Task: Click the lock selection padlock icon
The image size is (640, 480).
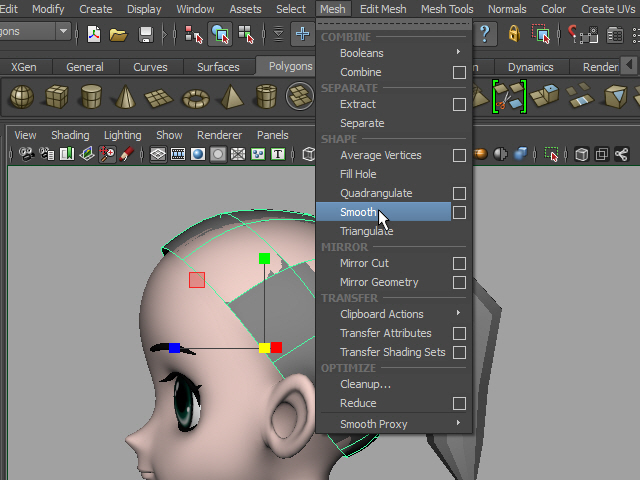Action: point(513,35)
